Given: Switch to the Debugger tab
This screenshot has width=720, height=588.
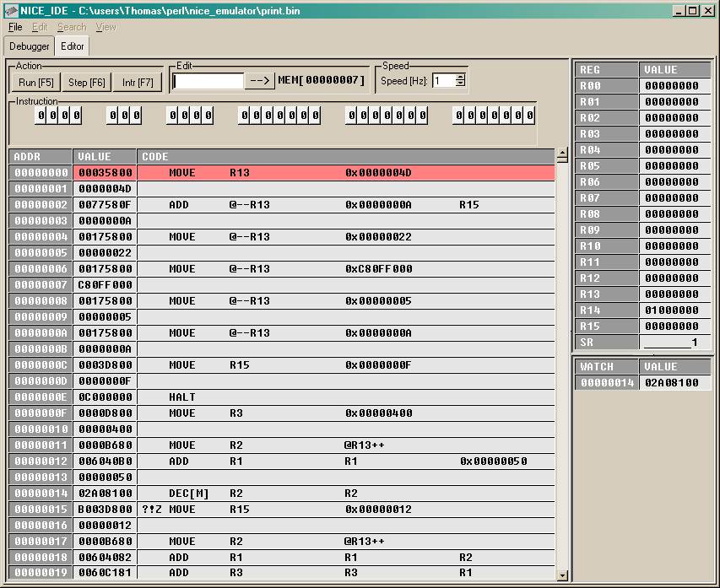Looking at the screenshot, I should point(29,46).
